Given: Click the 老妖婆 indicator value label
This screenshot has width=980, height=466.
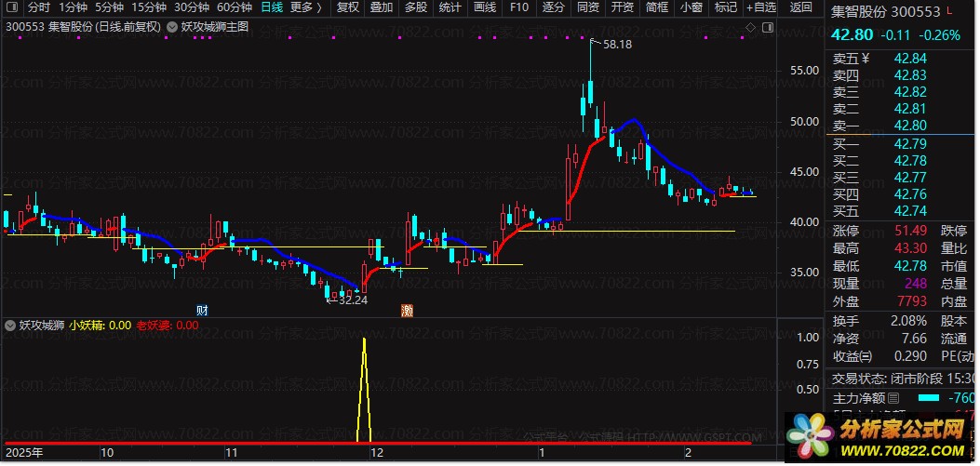Looking at the screenshot, I should (168, 325).
